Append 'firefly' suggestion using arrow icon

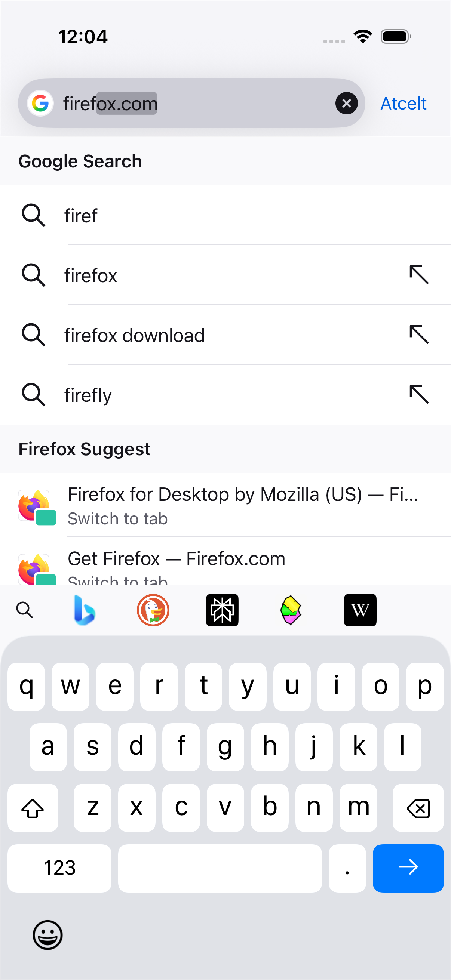419,394
